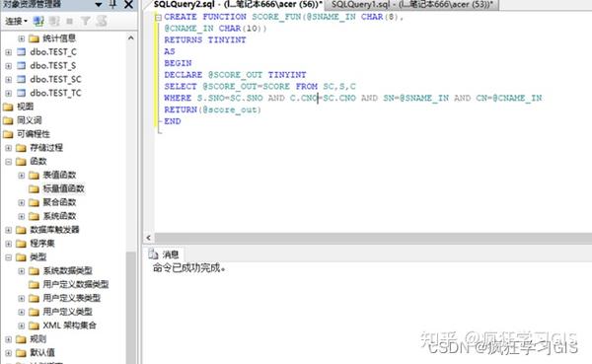Screen dimensions: 592x364
Task: Expand the 数据库触发器 folder
Action: click(8, 230)
